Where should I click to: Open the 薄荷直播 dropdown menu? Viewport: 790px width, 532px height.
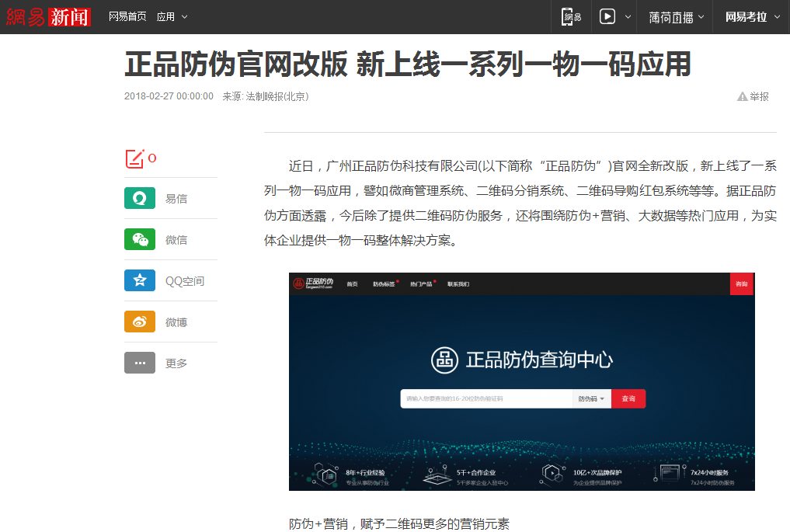(676, 17)
